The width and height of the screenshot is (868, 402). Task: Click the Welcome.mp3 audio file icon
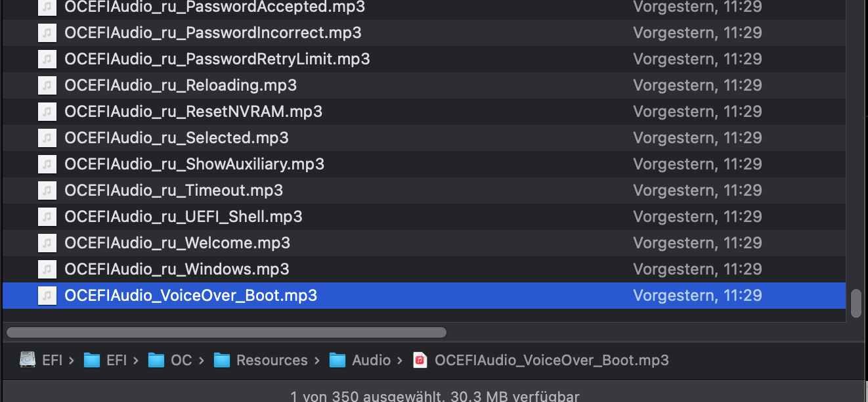coord(46,243)
